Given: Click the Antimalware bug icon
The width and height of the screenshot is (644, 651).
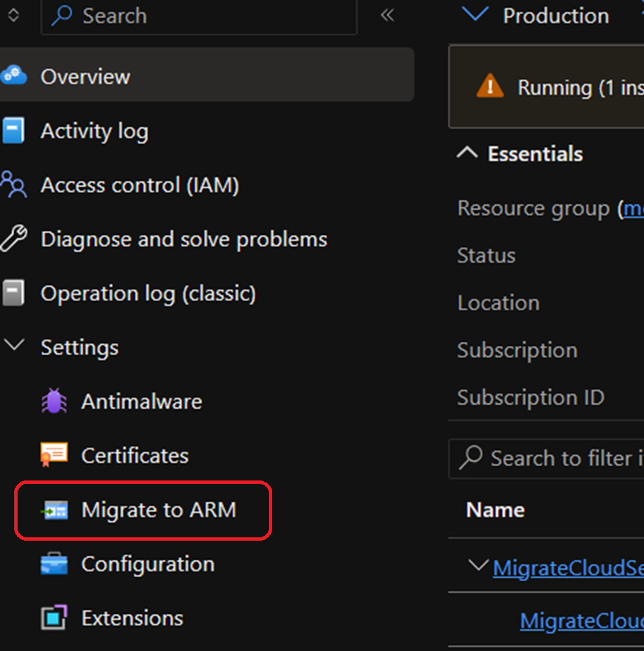Looking at the screenshot, I should 54,401.
